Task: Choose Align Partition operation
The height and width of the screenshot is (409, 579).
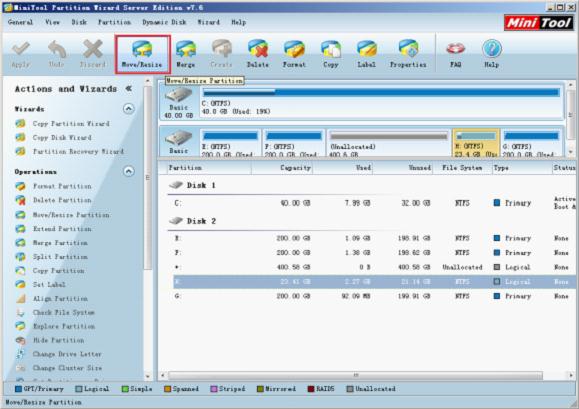Action: point(60,299)
